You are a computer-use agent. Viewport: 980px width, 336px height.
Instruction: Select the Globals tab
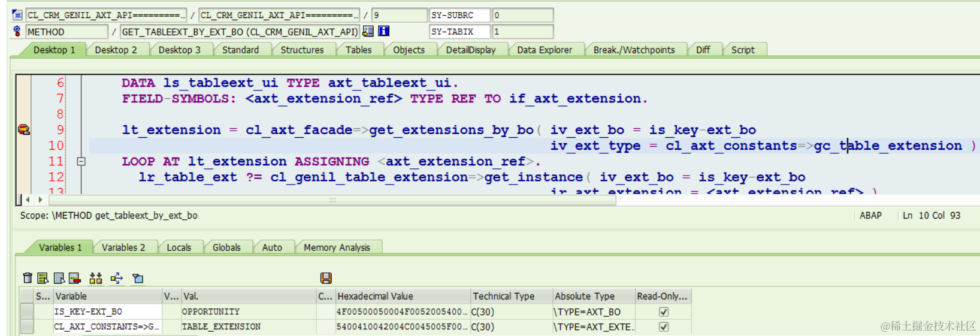pyautogui.click(x=226, y=247)
